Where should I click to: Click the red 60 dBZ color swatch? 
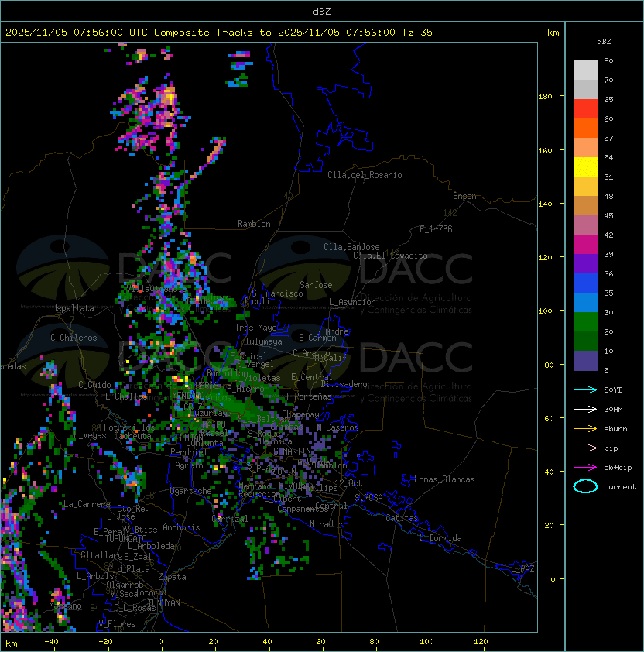[x=585, y=109]
